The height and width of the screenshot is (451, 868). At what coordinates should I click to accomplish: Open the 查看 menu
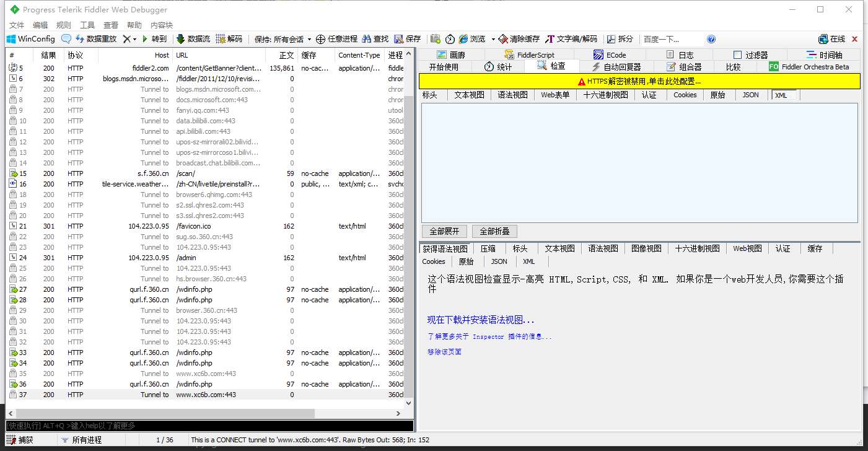(111, 25)
